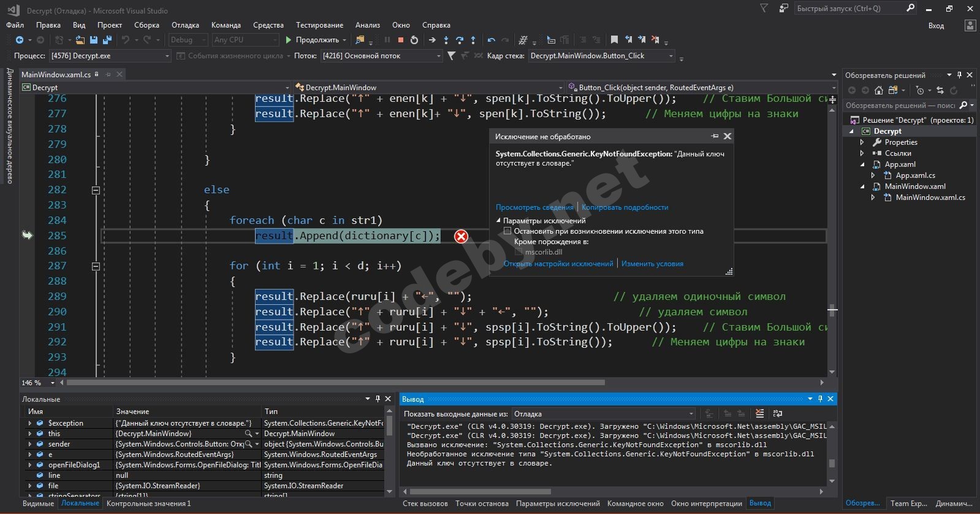The image size is (980, 514).
Task: Open the output source 'Отладка' dropdown
Action: coord(691,414)
